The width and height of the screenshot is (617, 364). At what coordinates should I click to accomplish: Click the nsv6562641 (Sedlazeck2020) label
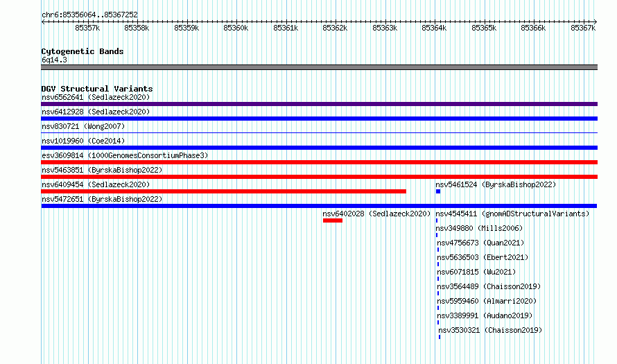96,97
